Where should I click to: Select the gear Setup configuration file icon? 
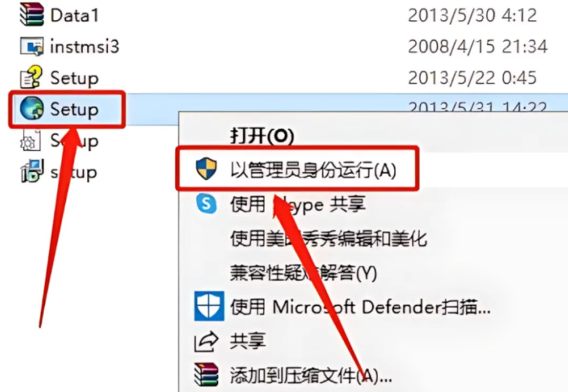pos(29,140)
